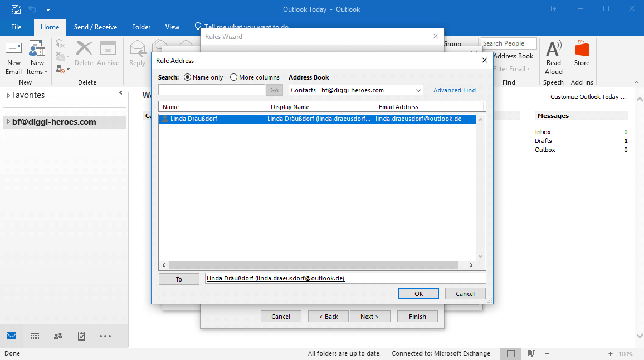Click the Rule Address search field
This screenshot has width=644, height=360.
point(212,90)
